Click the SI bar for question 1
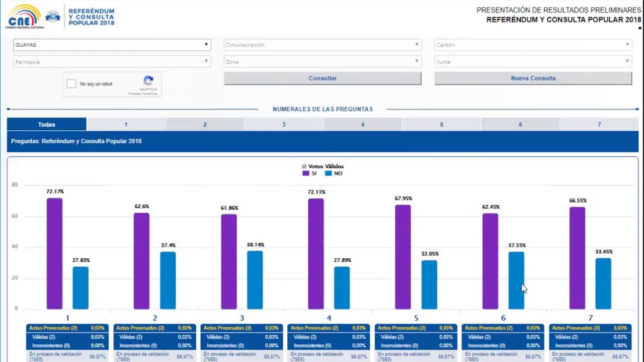644x362 pixels. click(x=55, y=253)
